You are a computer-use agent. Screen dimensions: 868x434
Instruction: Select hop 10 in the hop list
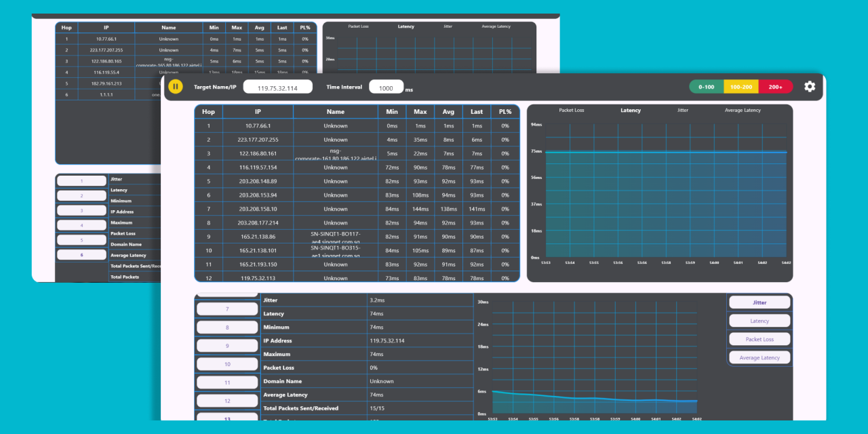coord(226,363)
